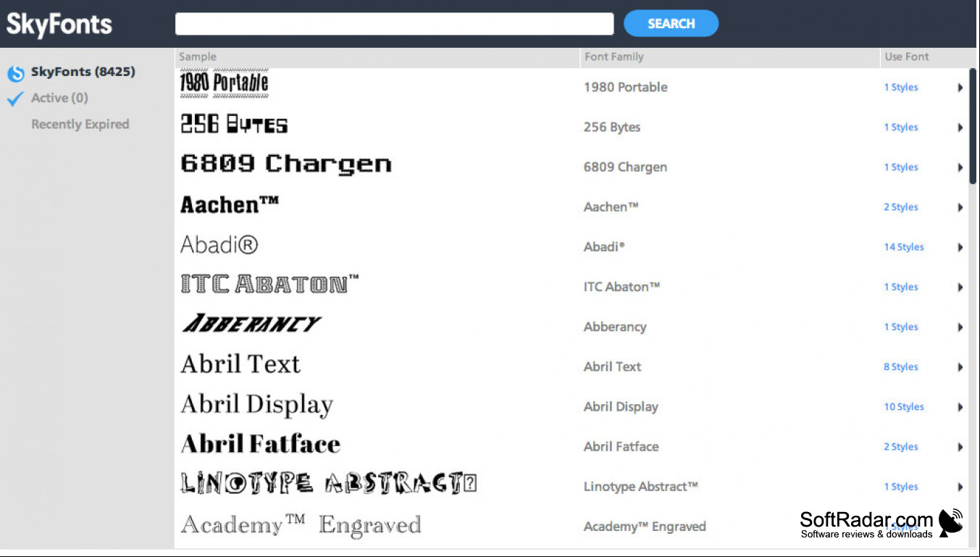
Task: Click the Abril Text font sample
Action: point(240,364)
